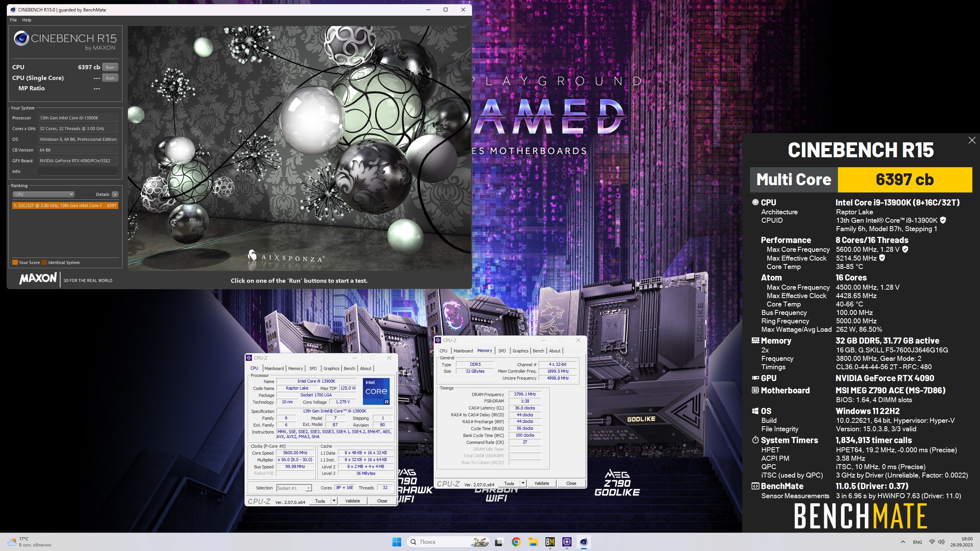Click the Details arrow button in Ranking
The image size is (980, 551).
click(115, 194)
